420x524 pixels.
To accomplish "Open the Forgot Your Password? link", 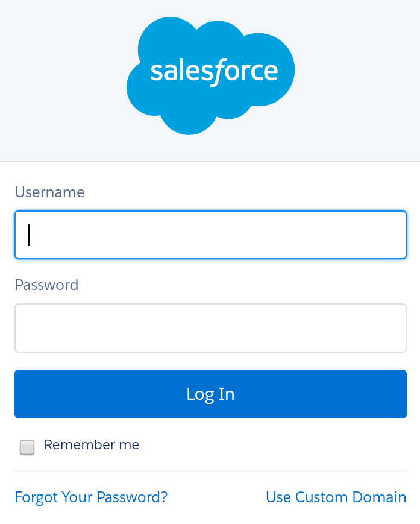I will pos(91,497).
